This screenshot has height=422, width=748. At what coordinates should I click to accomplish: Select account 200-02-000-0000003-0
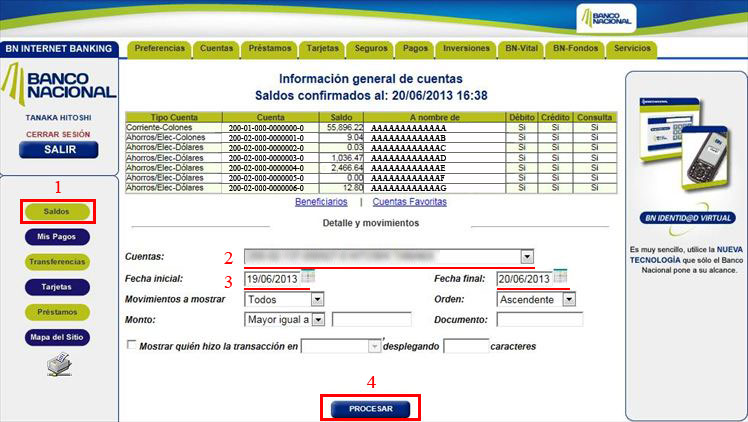coord(266,158)
